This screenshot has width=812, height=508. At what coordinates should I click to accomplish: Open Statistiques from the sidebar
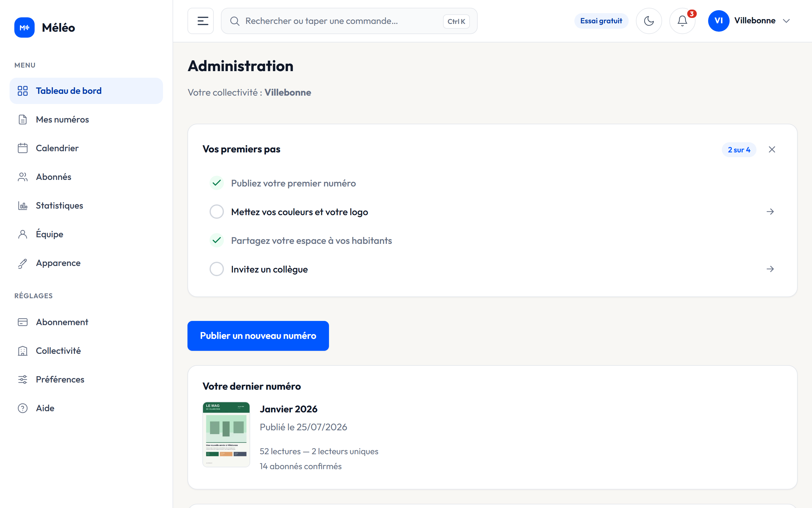point(86,206)
